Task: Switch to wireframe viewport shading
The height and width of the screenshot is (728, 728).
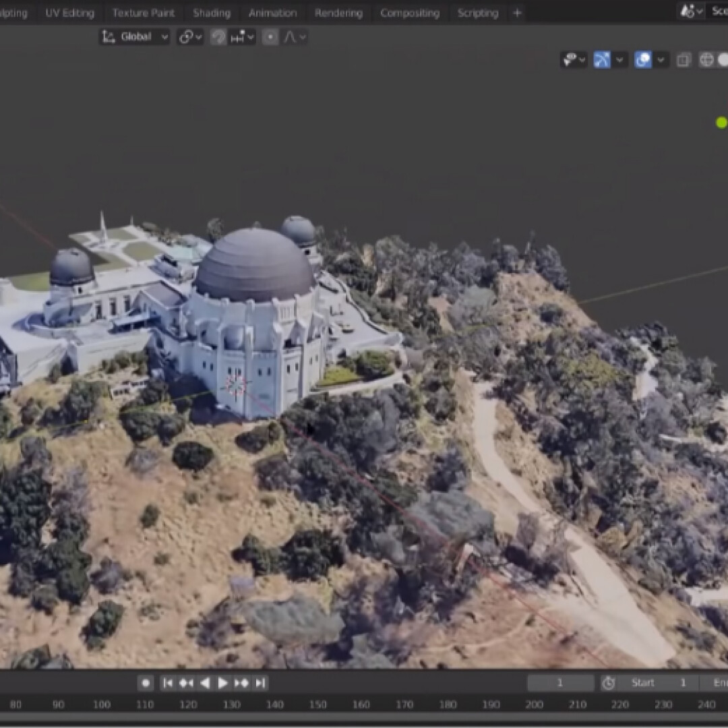Action: tap(706, 60)
